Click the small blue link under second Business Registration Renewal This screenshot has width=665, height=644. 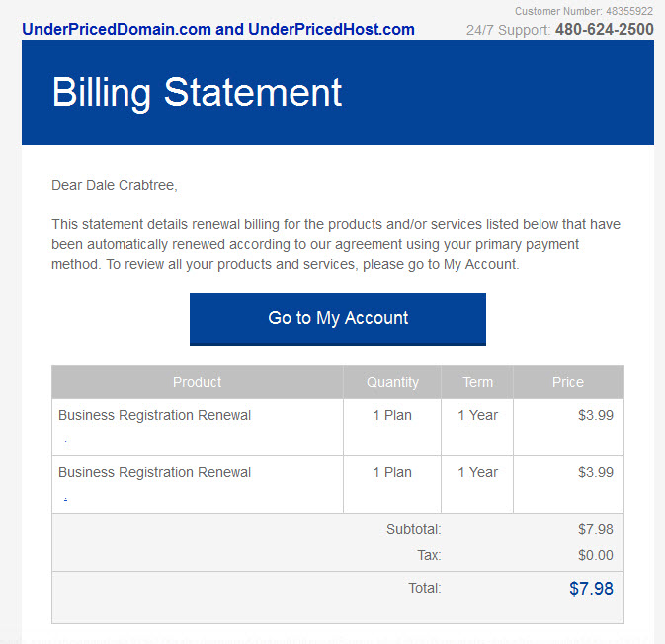(66, 499)
